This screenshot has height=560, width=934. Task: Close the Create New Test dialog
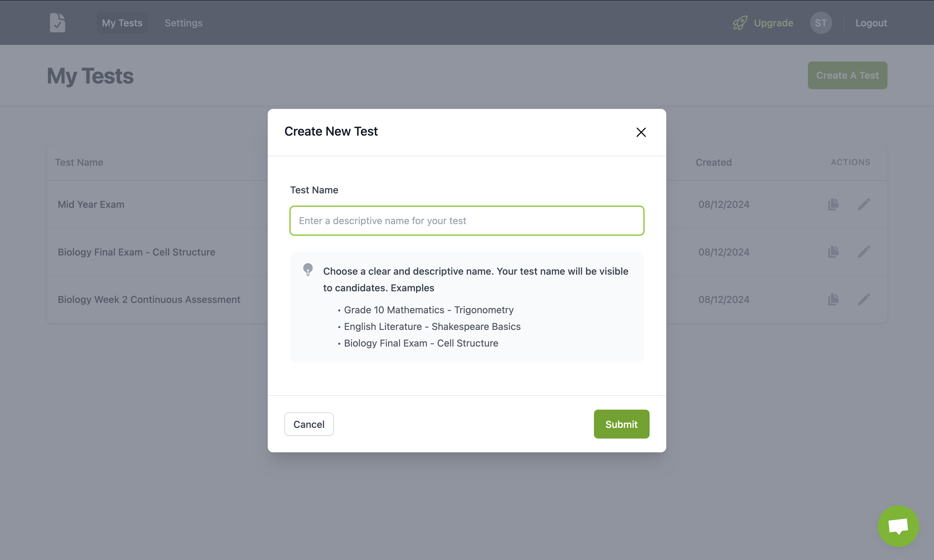click(641, 132)
